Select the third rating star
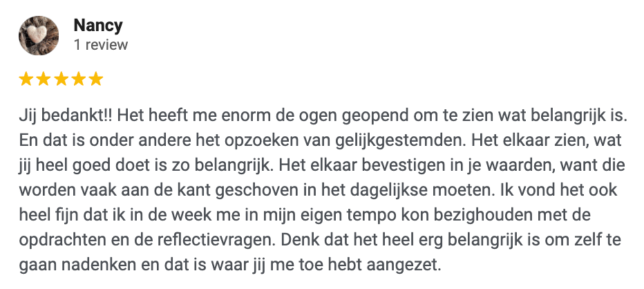Image resolution: width=644 pixels, height=289 pixels. click(x=61, y=80)
